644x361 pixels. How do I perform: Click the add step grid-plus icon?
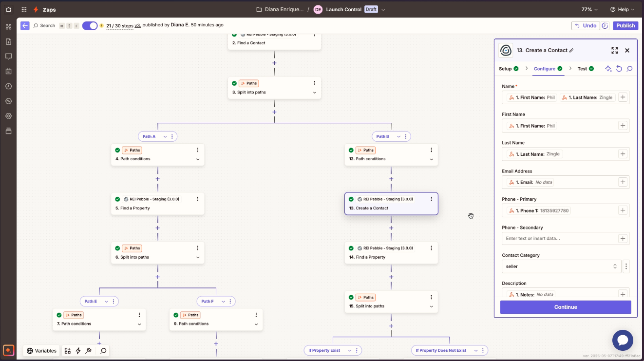pyautogui.click(x=68, y=351)
